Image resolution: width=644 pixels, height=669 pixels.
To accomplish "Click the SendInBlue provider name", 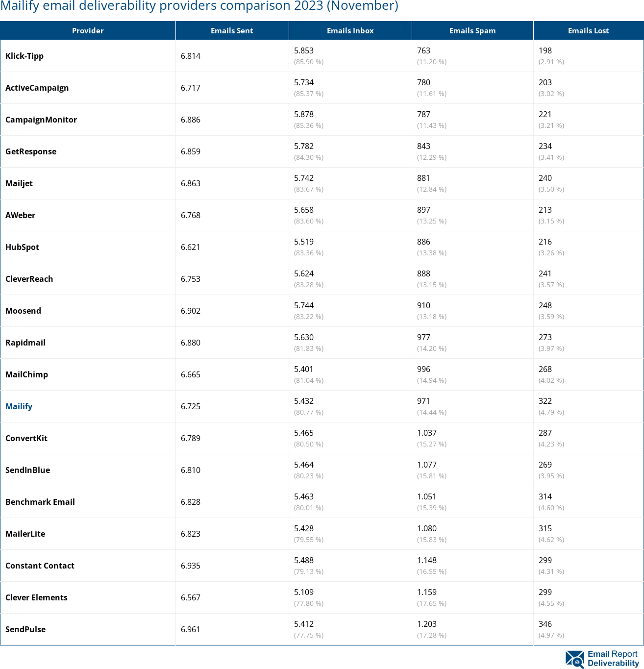I will pyautogui.click(x=27, y=470).
